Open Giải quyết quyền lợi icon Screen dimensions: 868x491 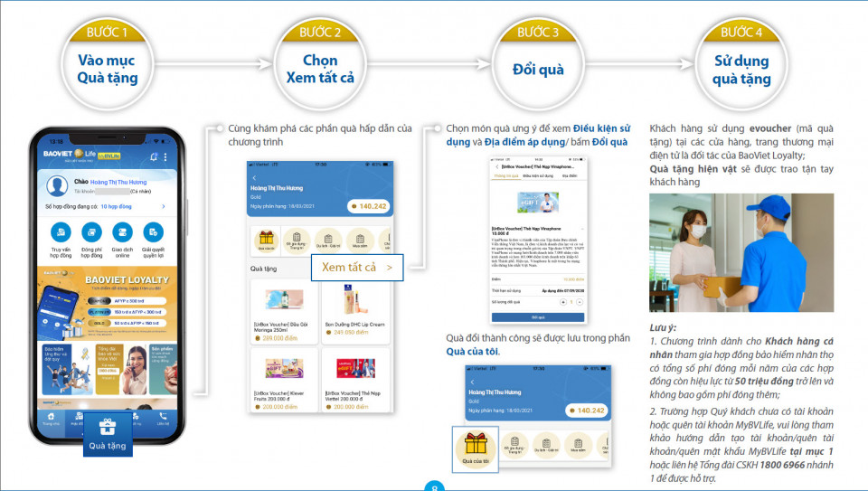154,232
